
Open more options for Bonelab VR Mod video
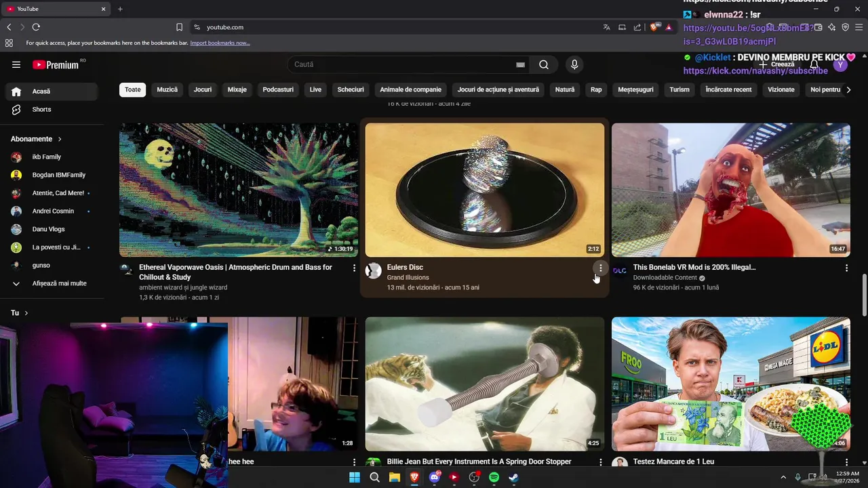point(846,268)
